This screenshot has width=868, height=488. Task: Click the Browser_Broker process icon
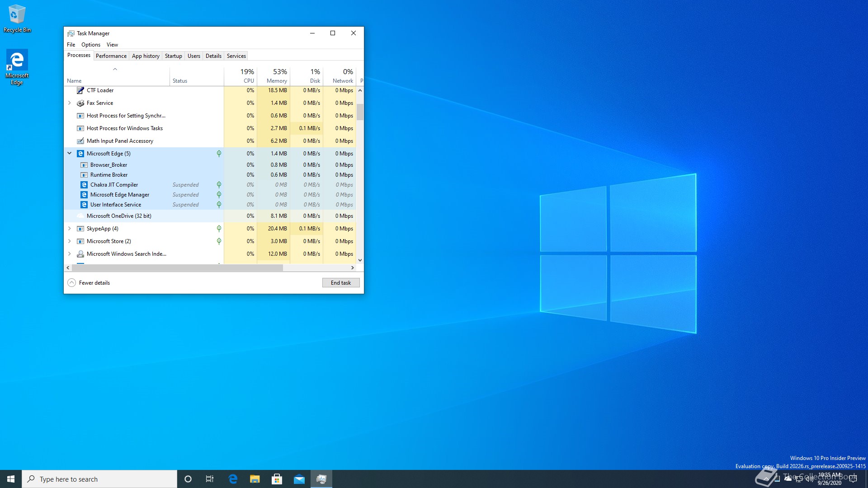pos(84,165)
